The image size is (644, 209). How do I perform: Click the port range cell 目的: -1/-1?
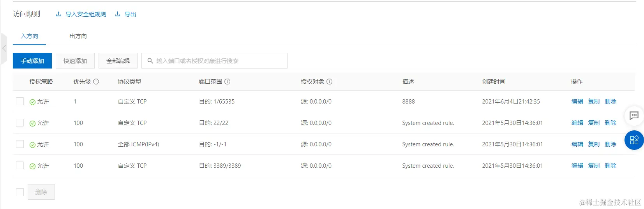click(213, 144)
